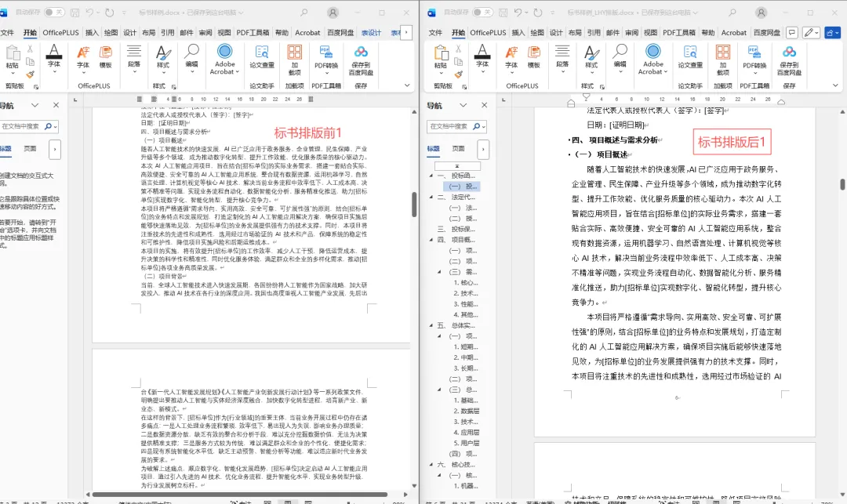
Task: Click user account avatar in left window
Action: (x=333, y=13)
